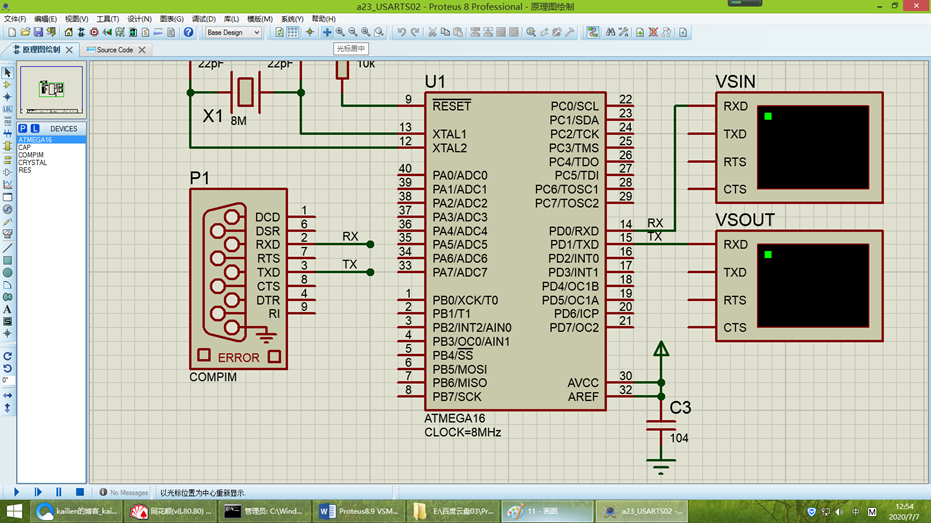Click the horizontal mirror flip icon
This screenshot has width=931, height=523.
tap(7, 395)
